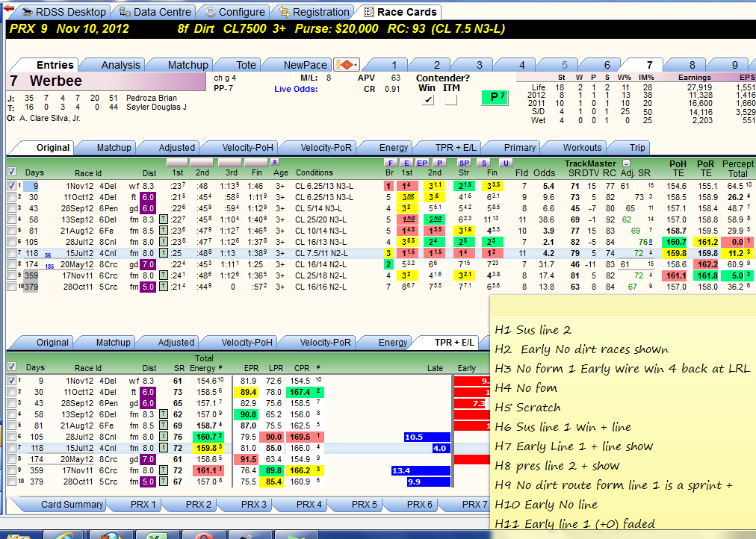Click the T icon on lower 21Aug12 row
Image resolution: width=756 pixels, height=539 pixels.
coord(164,426)
